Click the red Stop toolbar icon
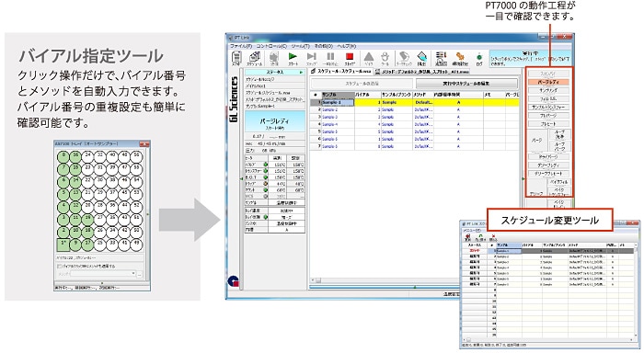 pos(350,57)
